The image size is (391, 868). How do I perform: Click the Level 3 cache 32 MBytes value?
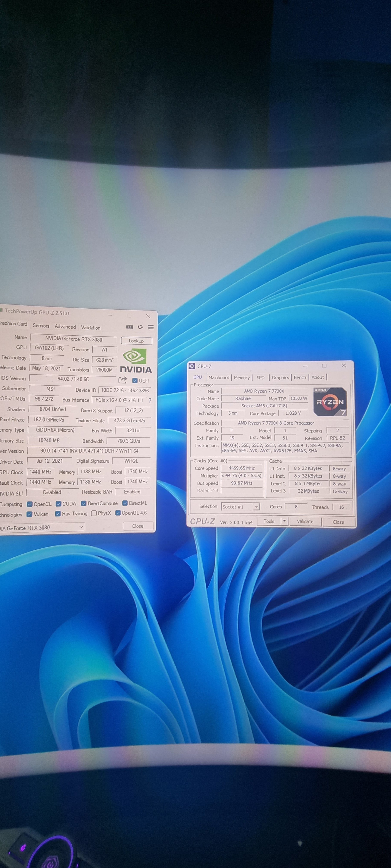click(308, 491)
